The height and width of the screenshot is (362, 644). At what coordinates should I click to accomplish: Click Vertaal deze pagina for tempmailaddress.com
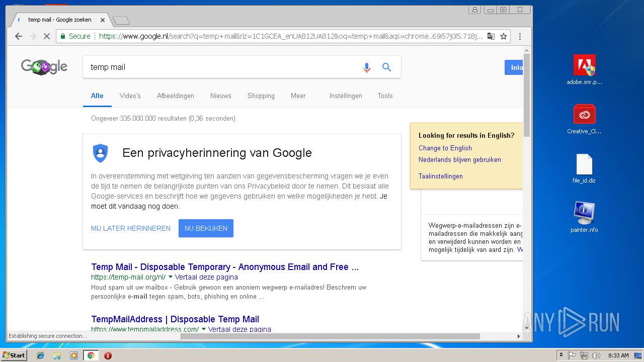click(239, 329)
